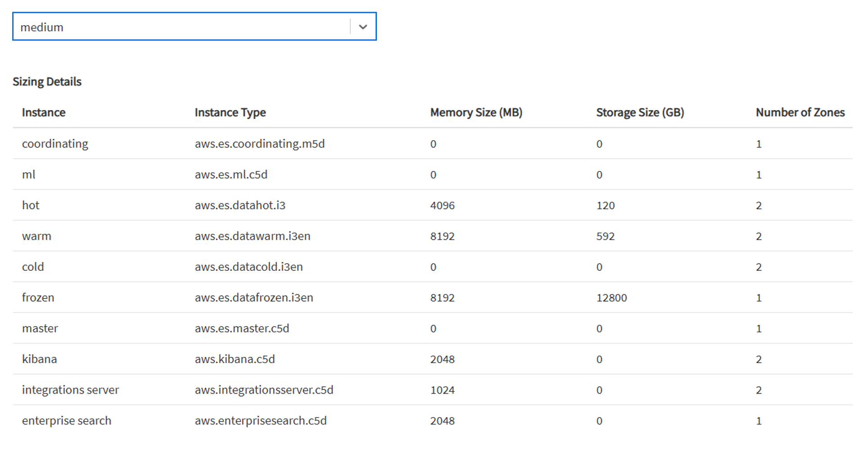Select the coordinating instance row
Screen dimensions: 868x449
[x=55, y=144]
